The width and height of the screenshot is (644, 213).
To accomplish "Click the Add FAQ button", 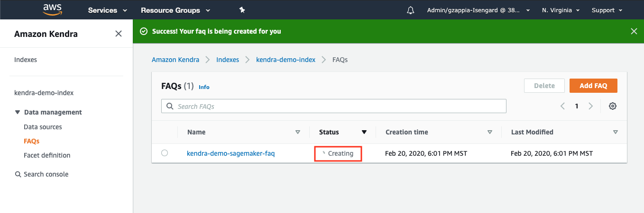I will (593, 86).
